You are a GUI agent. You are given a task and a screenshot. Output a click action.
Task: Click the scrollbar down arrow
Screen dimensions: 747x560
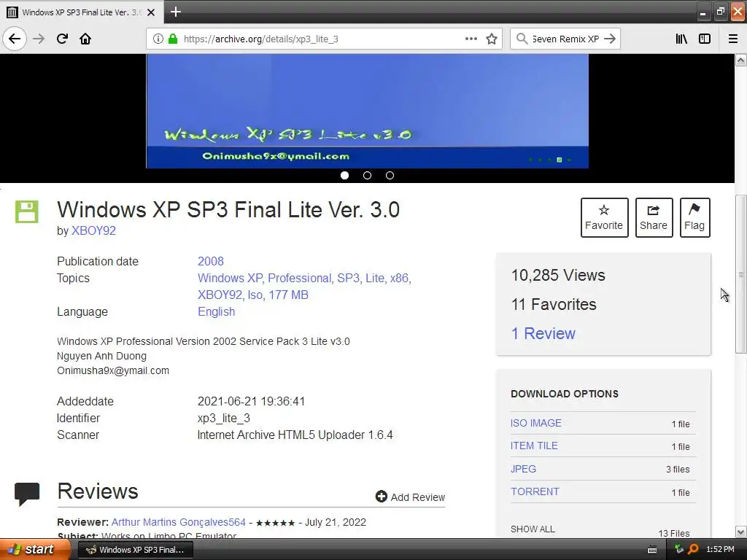click(x=740, y=532)
